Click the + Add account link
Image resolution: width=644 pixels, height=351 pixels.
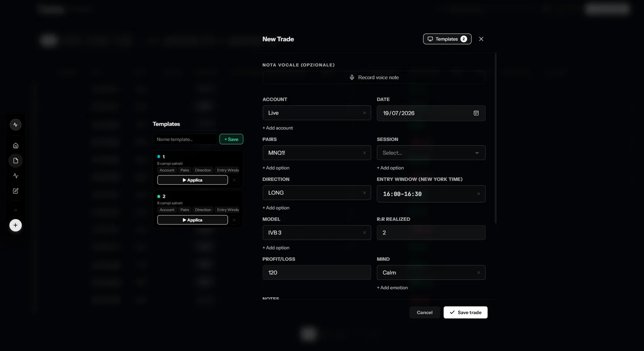[278, 128]
